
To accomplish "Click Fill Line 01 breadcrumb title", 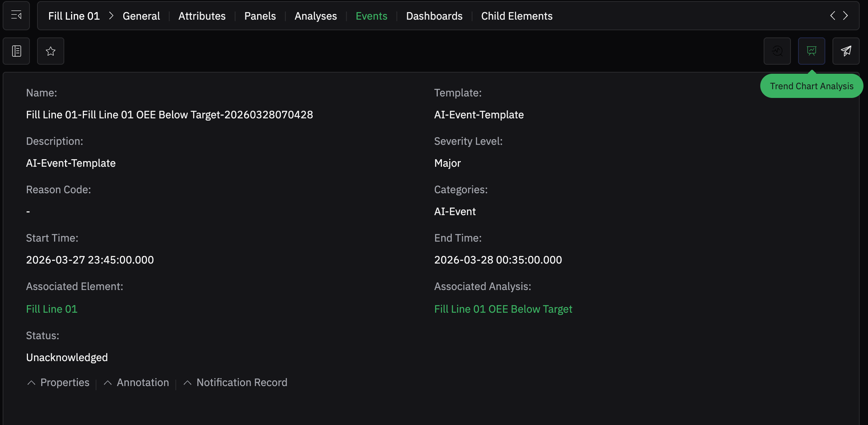I will point(74,16).
